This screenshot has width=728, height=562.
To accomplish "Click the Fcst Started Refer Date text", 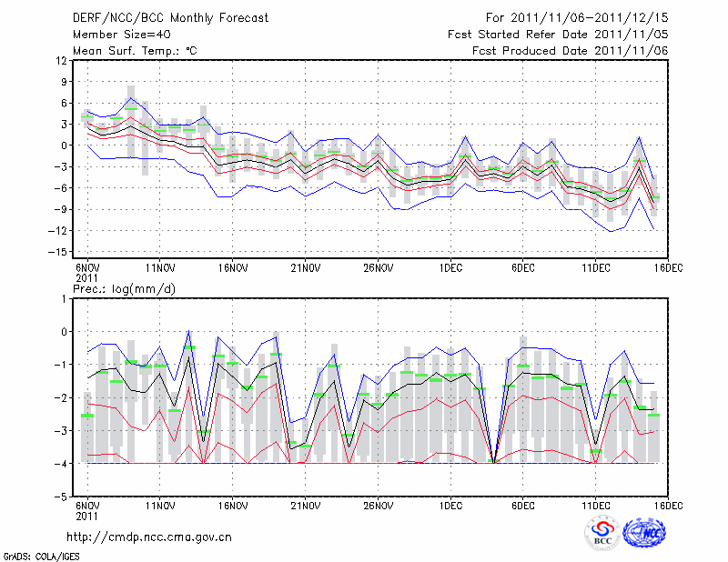I will pyautogui.click(x=558, y=34).
